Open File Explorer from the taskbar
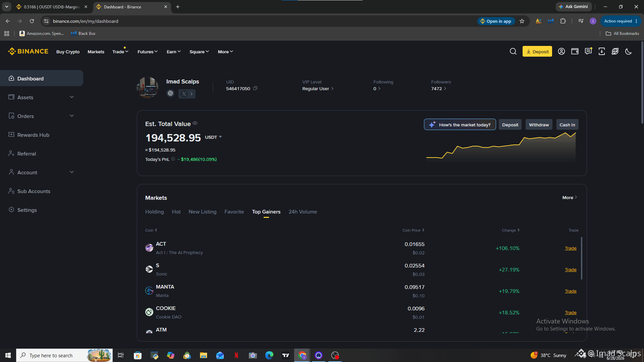Screen dimensions: 644x362 click(203, 355)
